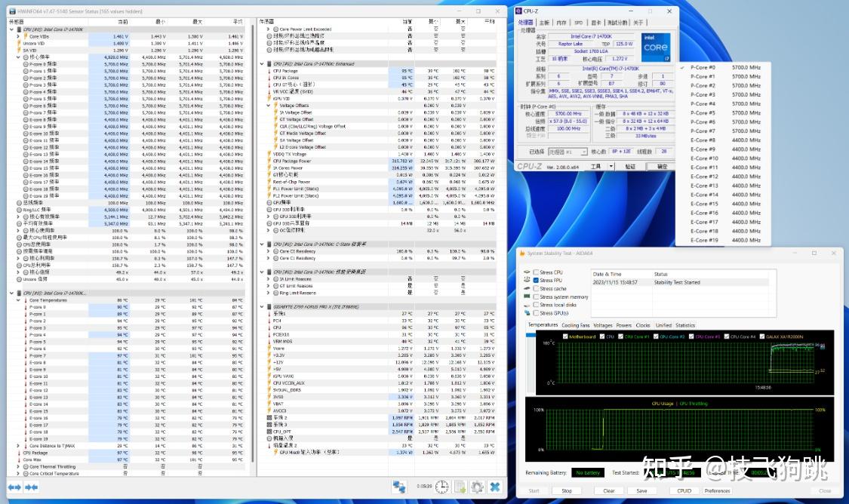Image resolution: width=849 pixels, height=504 pixels.
Task: Collapse the GIGABYTE Z790 AORUS PRO X group
Action: [262, 306]
